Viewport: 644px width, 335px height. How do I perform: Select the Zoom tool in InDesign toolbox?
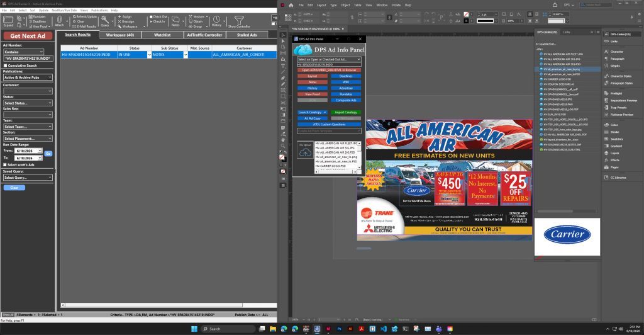[283, 146]
